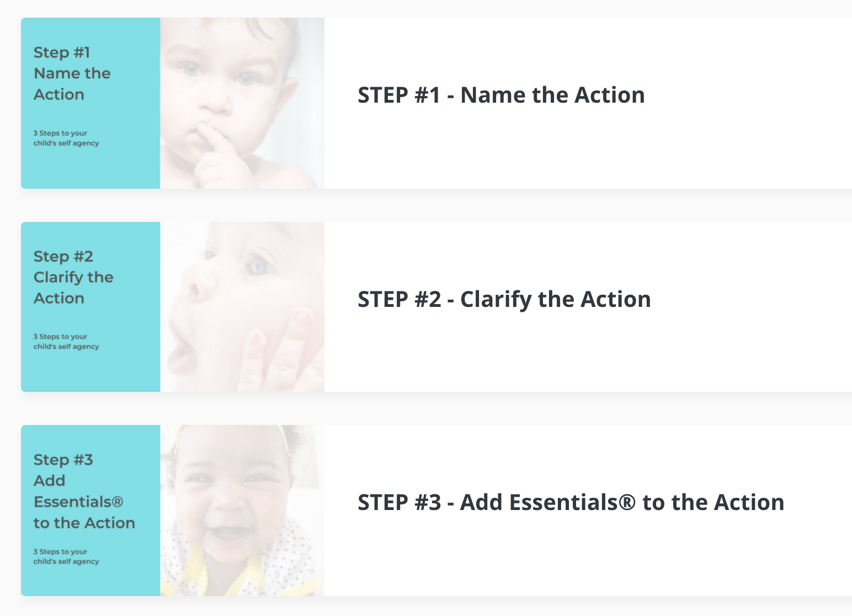The image size is (852, 616).
Task: Click "Step #3" label on the teal thumbnail
Action: 63,460
